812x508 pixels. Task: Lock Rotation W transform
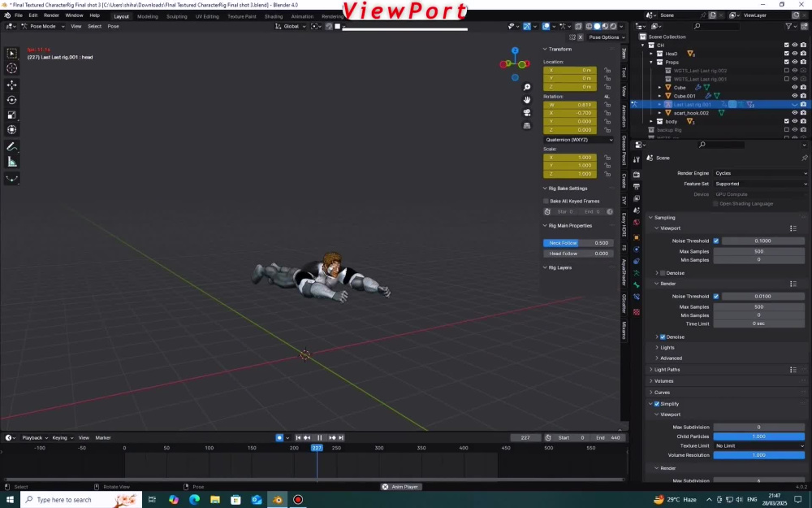click(607, 105)
